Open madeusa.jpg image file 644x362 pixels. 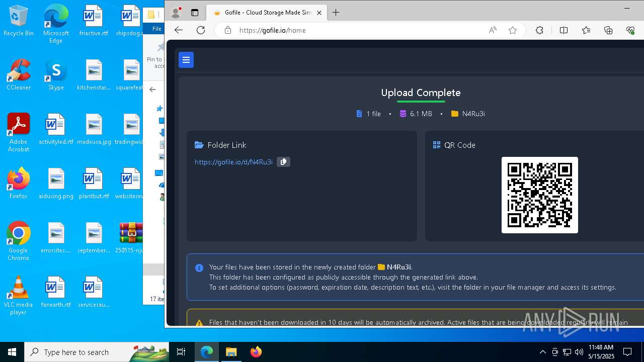click(x=94, y=130)
